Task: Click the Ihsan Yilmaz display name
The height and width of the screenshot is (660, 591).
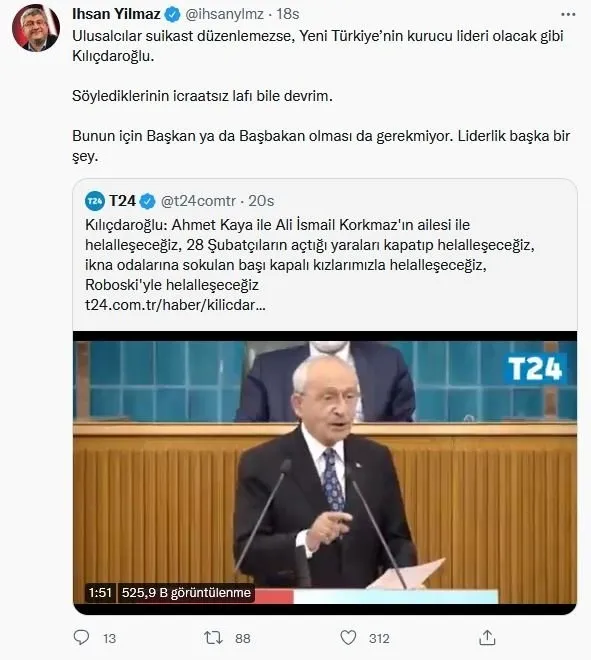Action: point(116,14)
